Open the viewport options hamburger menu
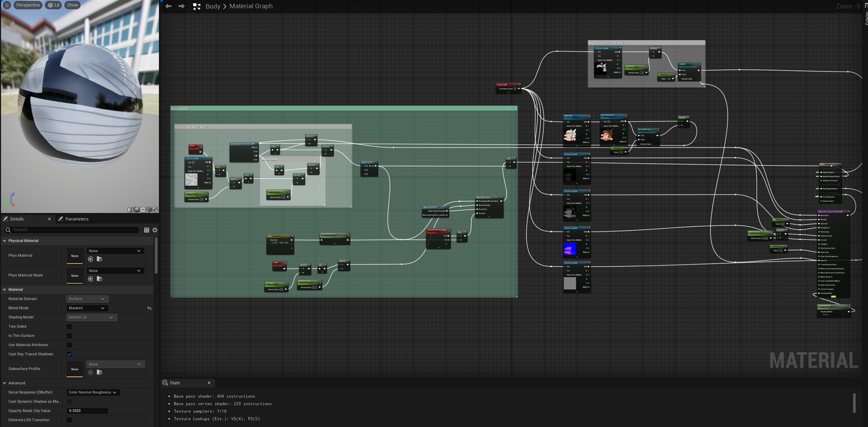 7,5
